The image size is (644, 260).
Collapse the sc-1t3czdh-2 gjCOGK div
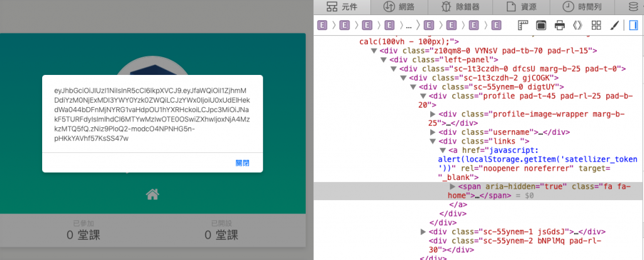[403, 78]
